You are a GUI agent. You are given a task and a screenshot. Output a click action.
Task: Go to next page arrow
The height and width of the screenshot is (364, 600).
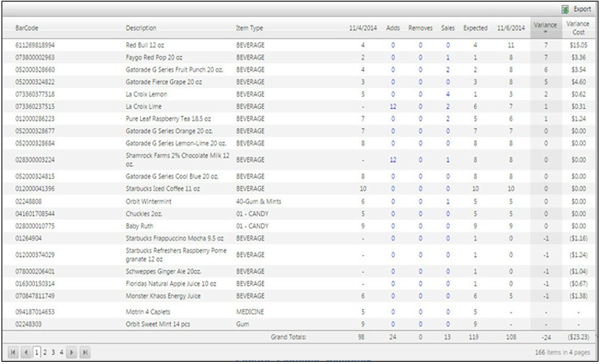coord(72,352)
